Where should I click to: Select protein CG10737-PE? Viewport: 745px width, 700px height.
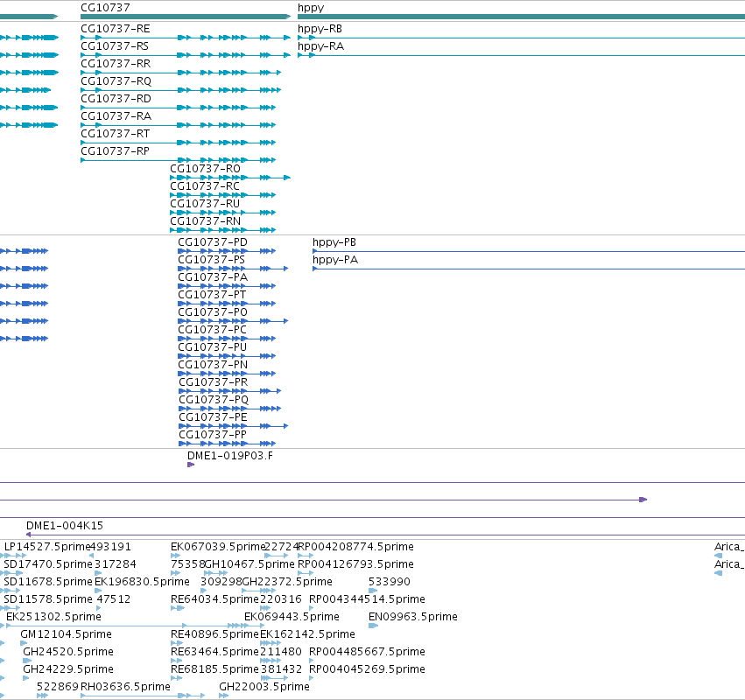click(213, 417)
